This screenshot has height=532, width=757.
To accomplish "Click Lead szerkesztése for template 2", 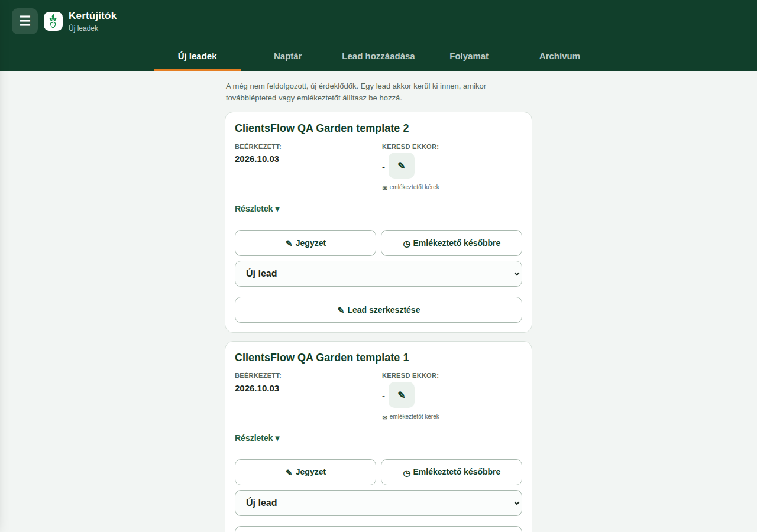I will click(378, 310).
